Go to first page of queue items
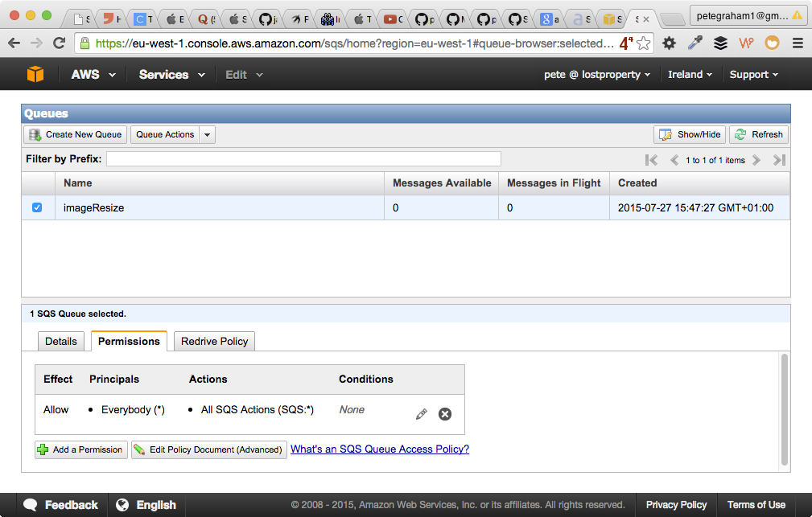Image resolution: width=812 pixels, height=517 pixels. [651, 160]
